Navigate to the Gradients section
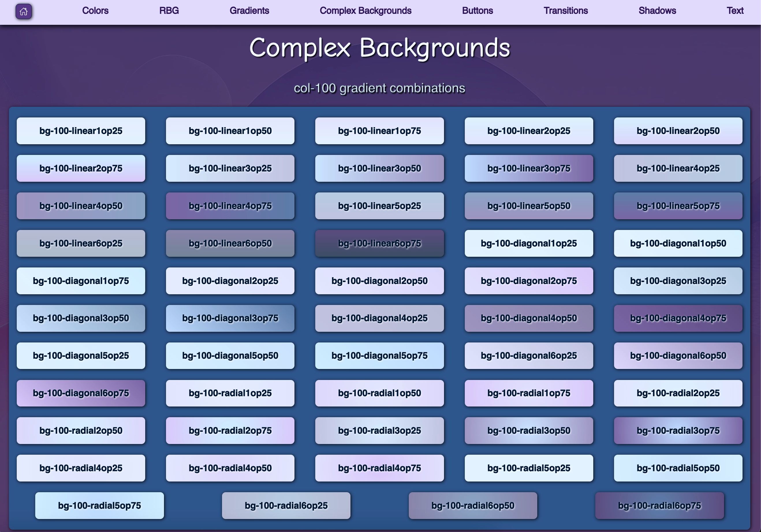761x532 pixels. pyautogui.click(x=250, y=11)
